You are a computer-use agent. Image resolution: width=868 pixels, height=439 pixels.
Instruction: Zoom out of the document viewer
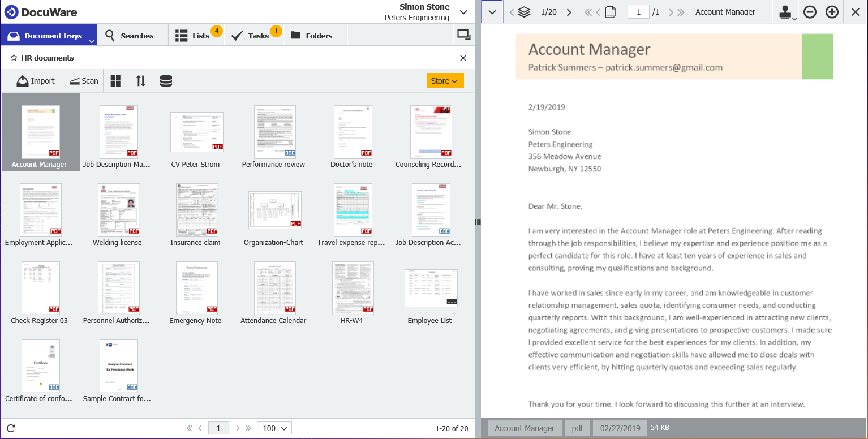coord(810,11)
